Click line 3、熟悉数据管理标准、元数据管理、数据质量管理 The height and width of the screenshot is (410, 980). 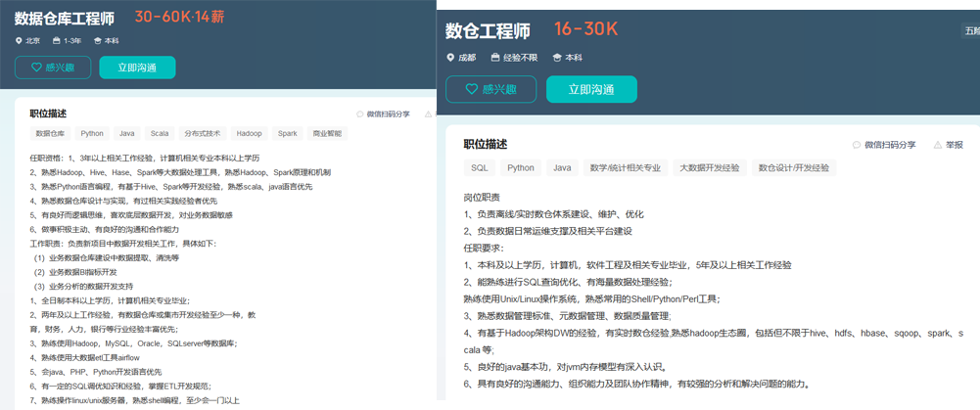pyautogui.click(x=568, y=316)
